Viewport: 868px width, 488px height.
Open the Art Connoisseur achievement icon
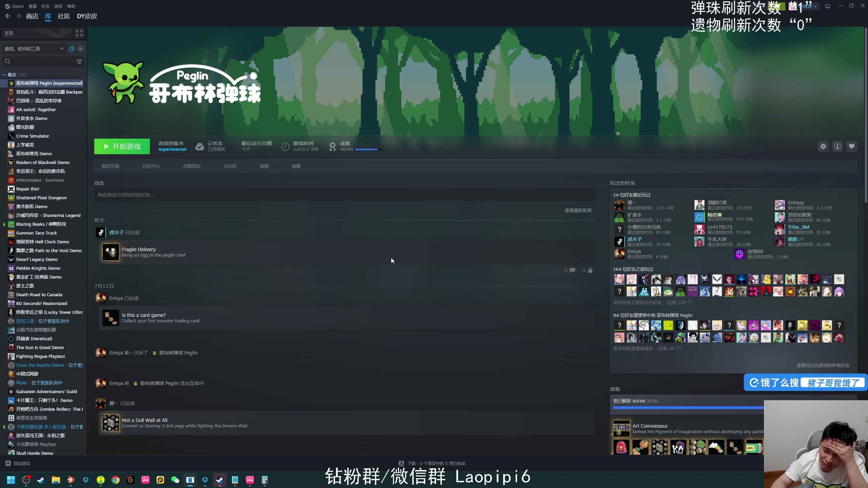[622, 429]
